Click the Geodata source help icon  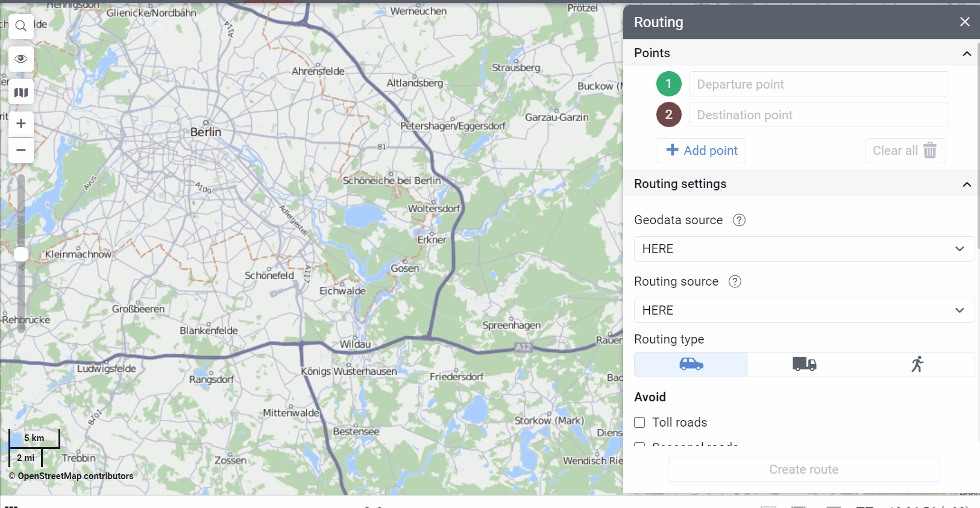[x=739, y=221]
